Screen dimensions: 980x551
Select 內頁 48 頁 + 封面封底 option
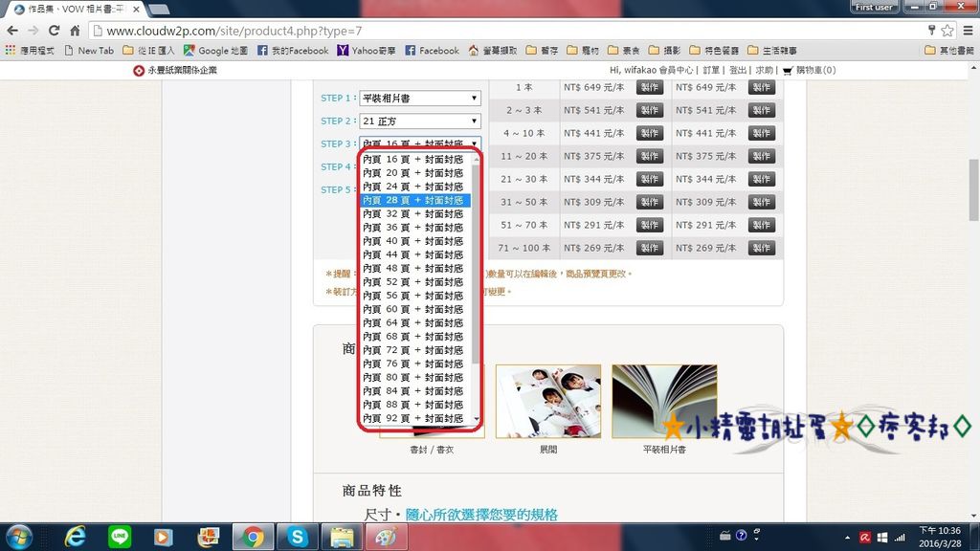(413, 269)
